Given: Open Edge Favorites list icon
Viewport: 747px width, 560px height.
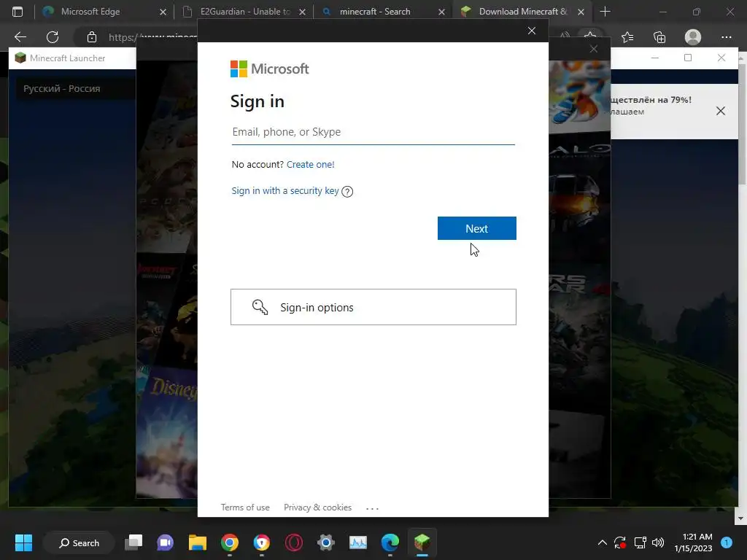Looking at the screenshot, I should click(627, 37).
